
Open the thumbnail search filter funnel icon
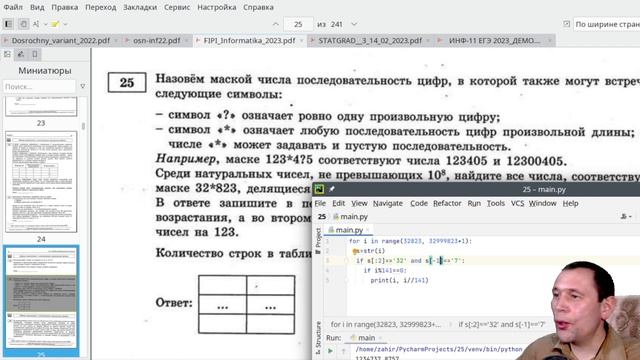(83, 87)
